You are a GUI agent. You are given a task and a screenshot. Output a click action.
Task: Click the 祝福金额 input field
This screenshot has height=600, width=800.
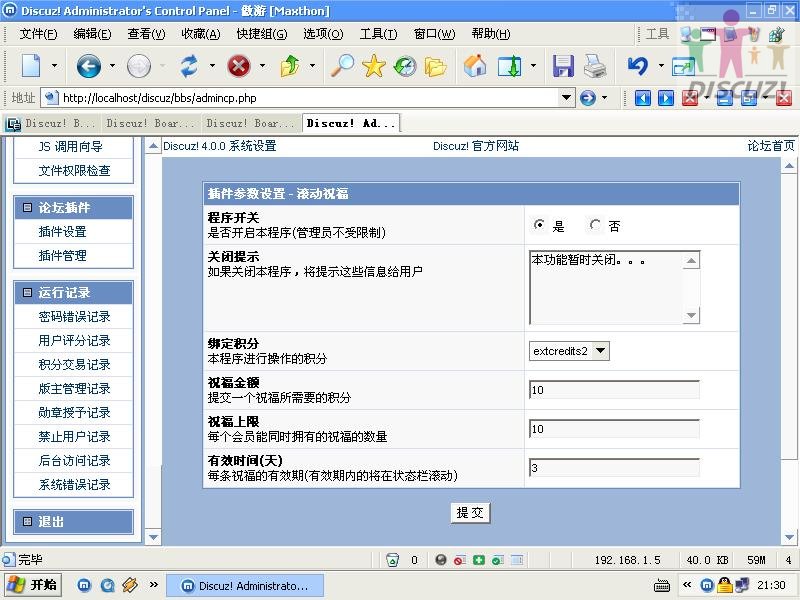(614, 390)
